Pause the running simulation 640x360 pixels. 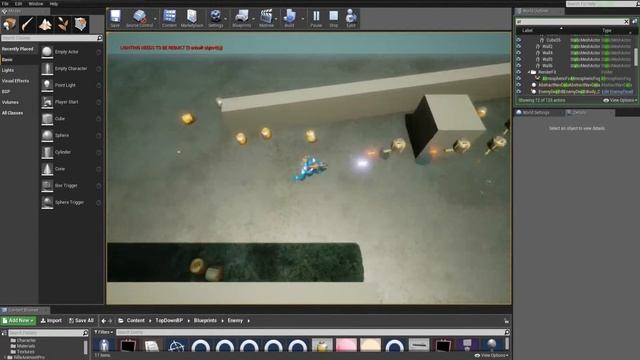[316, 19]
